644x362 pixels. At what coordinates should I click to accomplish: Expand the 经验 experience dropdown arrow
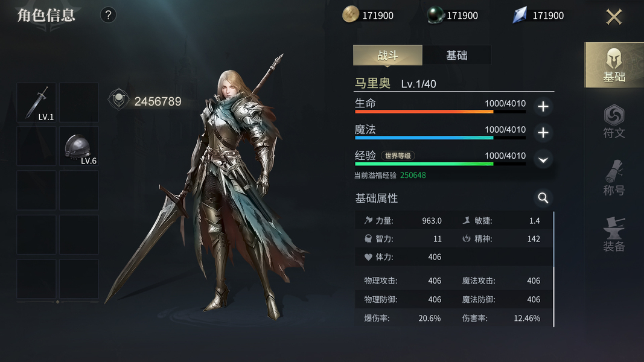(543, 160)
